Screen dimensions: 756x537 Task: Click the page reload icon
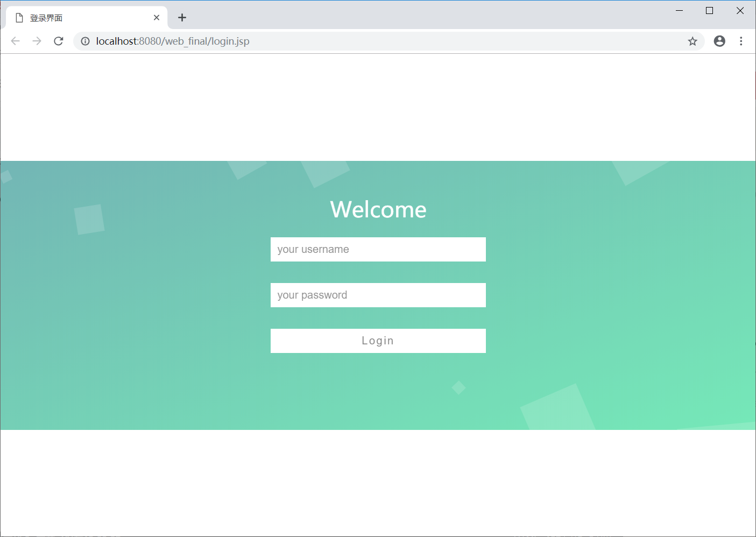click(x=58, y=41)
